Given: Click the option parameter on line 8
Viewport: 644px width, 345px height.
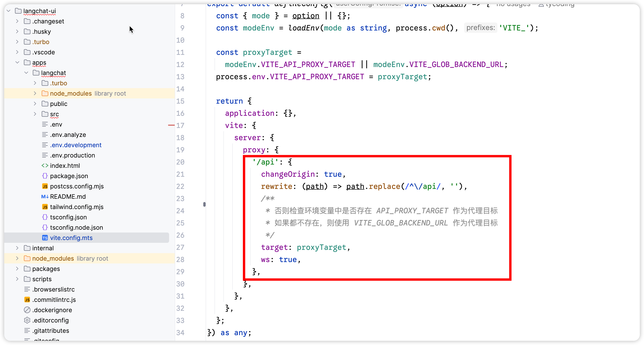Looking at the screenshot, I should (306, 16).
